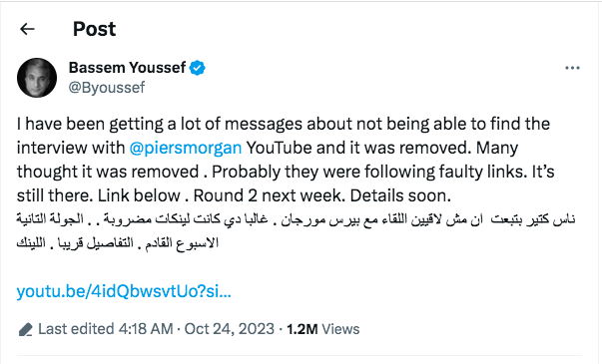Image resolution: width=602 pixels, height=364 pixels.
Task: Click the second line of Arabic text
Action: click(118, 243)
